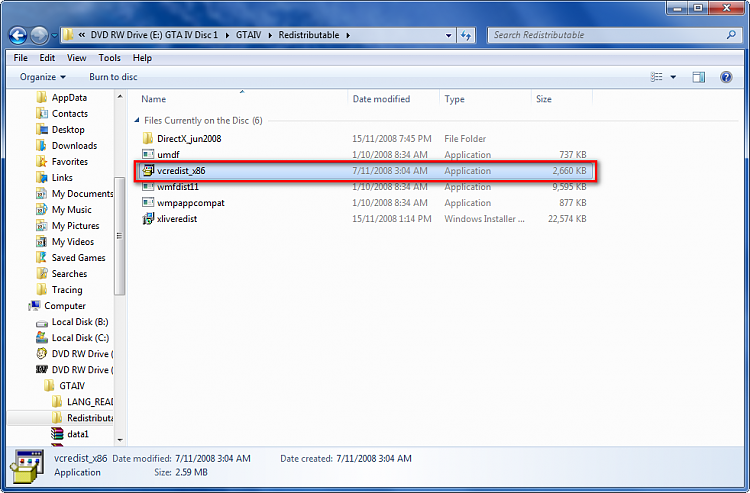Viewport: 750px width, 493px height.
Task: Click the Searches folder icon
Action: (42, 274)
